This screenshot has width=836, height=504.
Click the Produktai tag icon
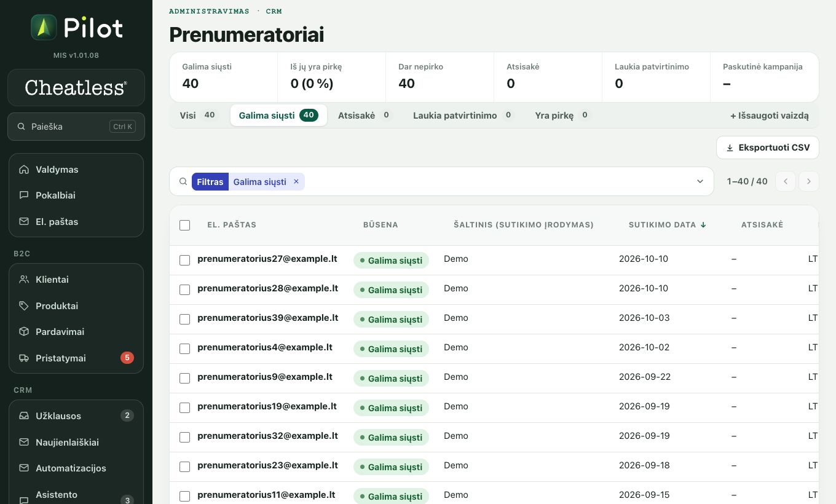coord(24,306)
